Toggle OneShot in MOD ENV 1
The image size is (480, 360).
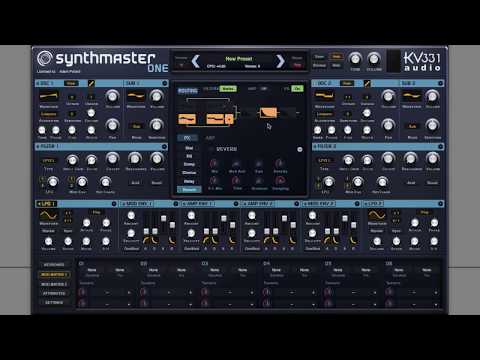(x=131, y=249)
